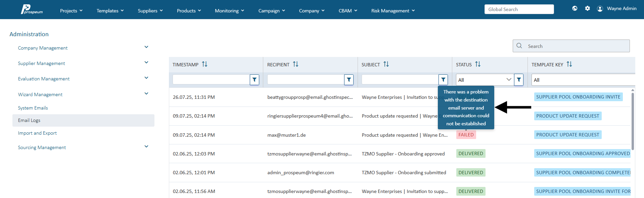Apply the Status filter funnel
Screen dimensions: 644x198
point(519,80)
